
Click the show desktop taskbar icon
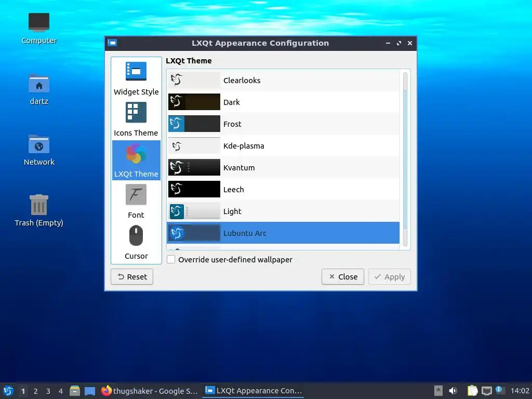(x=90, y=391)
